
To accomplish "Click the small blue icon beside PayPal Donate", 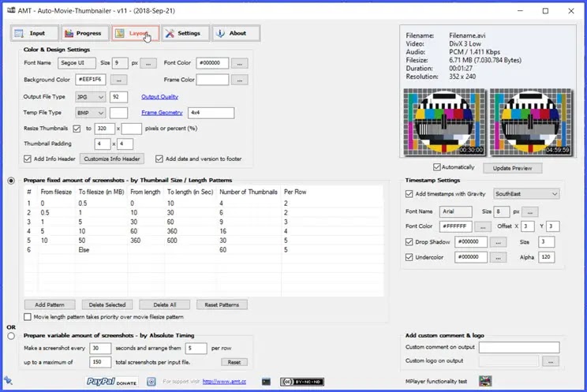I will point(151,382).
